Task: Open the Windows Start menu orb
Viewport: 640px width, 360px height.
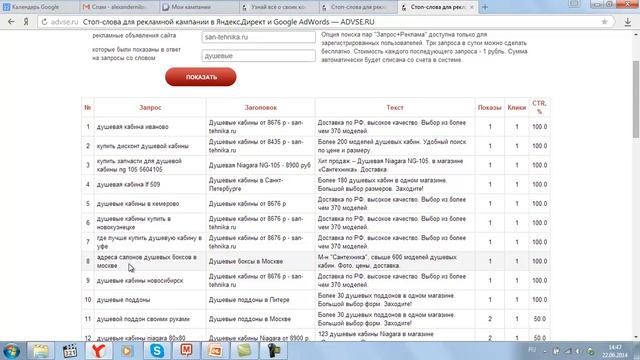Action: click(x=11, y=351)
